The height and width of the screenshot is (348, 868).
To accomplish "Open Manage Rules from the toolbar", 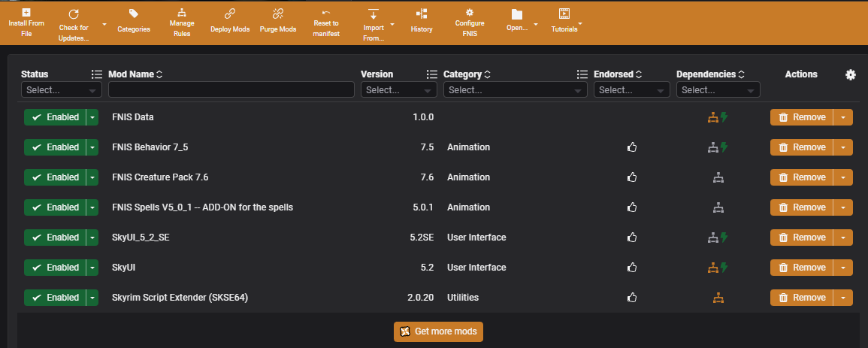I will [x=181, y=14].
